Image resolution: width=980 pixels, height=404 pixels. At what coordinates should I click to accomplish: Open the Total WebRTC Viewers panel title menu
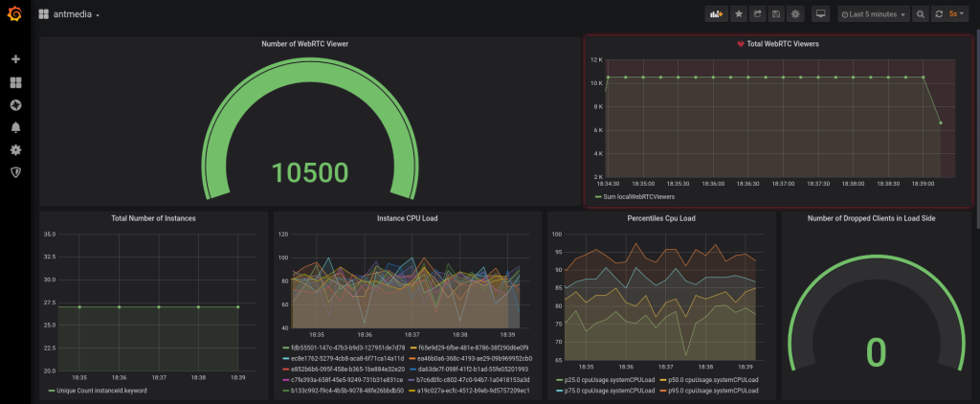click(x=783, y=44)
